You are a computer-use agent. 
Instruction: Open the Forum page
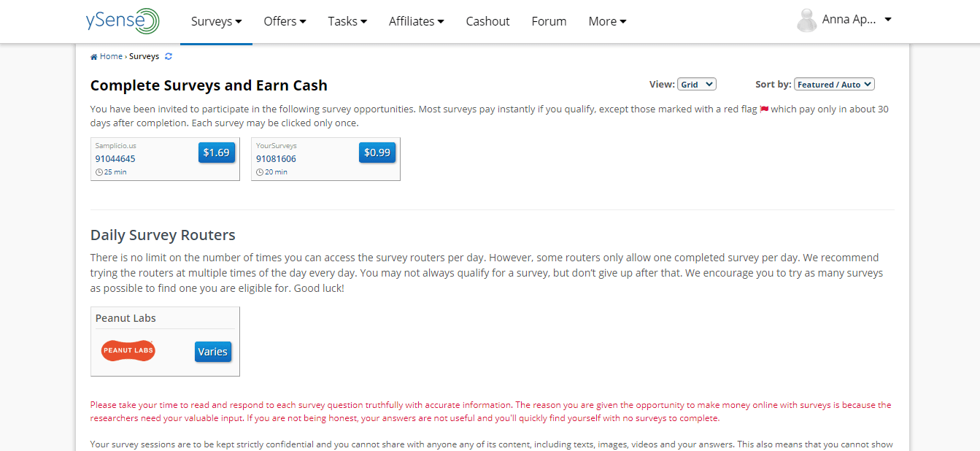point(549,21)
